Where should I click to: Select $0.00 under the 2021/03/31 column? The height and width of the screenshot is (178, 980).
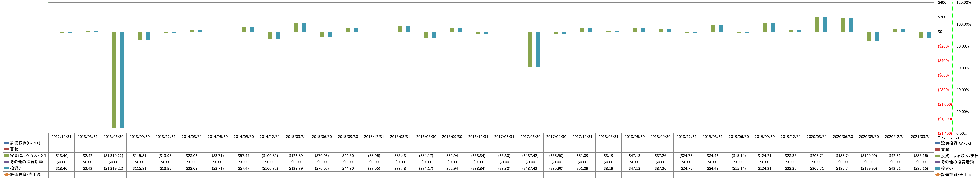[x=921, y=162]
